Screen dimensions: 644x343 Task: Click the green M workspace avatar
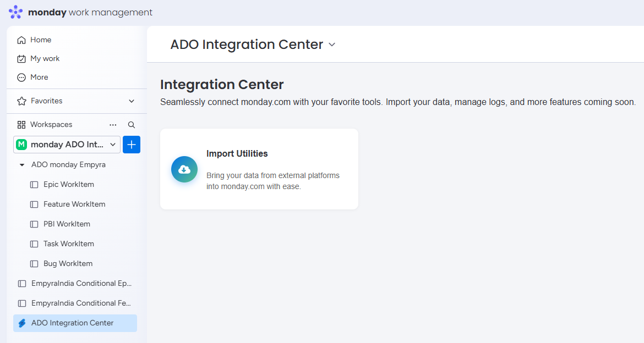click(x=21, y=145)
